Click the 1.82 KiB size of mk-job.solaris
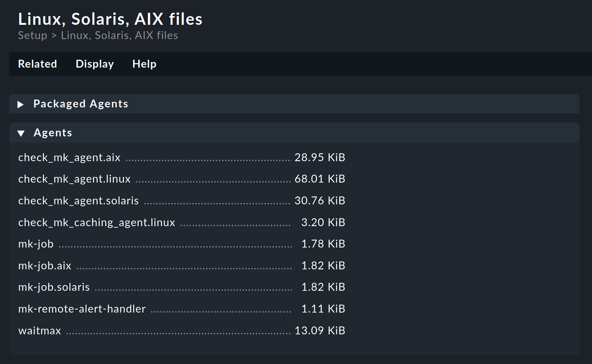 (323, 287)
